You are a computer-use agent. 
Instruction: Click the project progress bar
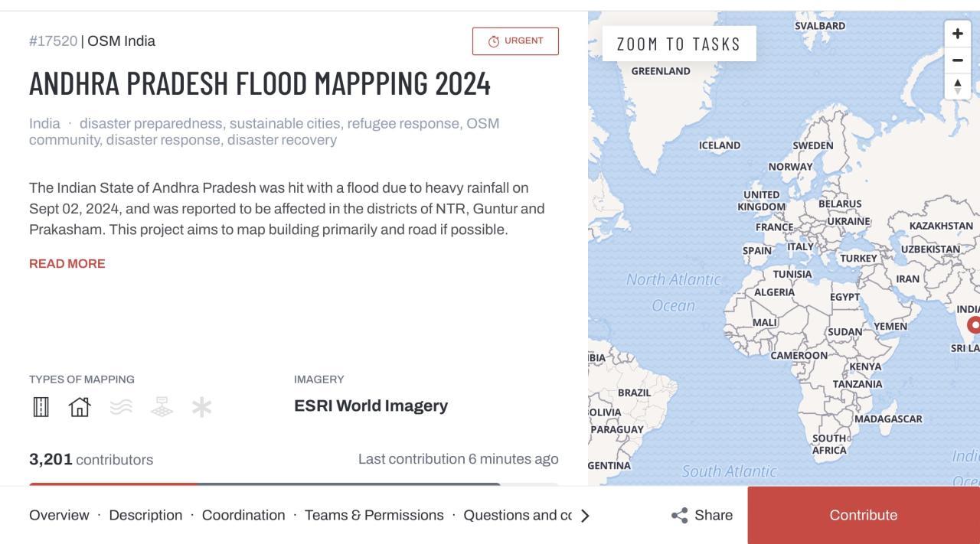point(264,484)
